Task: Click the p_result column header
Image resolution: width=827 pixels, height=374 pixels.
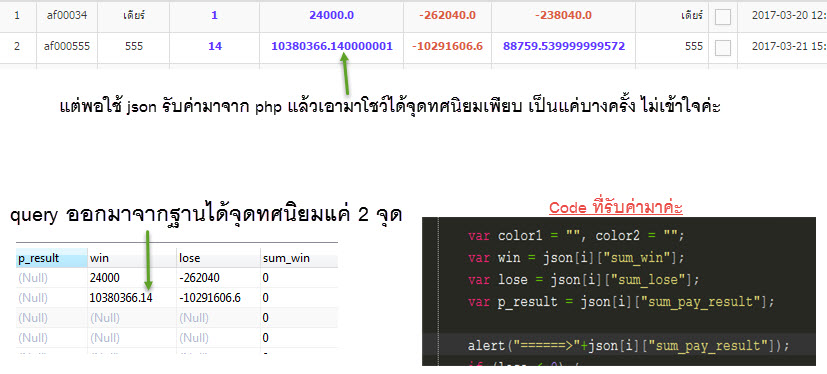Action: click(x=51, y=258)
